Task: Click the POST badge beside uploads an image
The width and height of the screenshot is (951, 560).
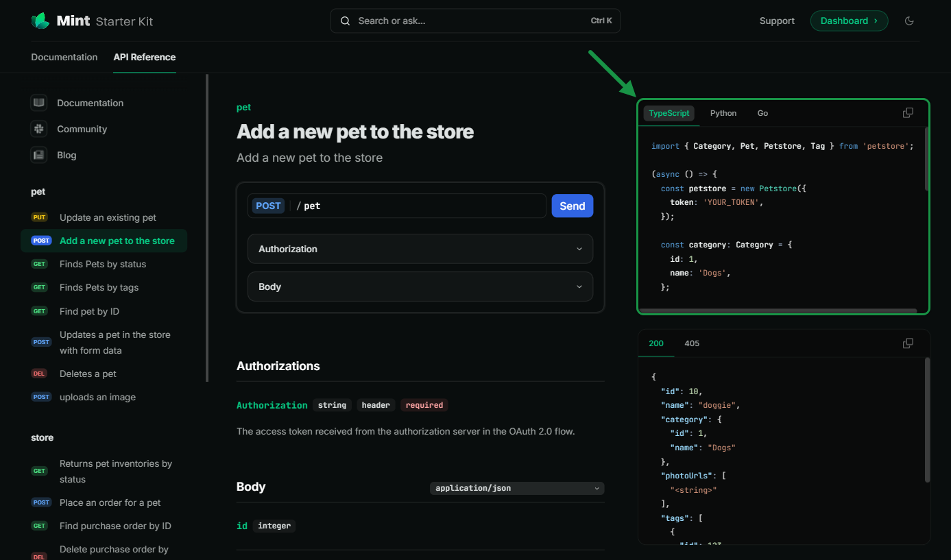Action: pos(40,397)
